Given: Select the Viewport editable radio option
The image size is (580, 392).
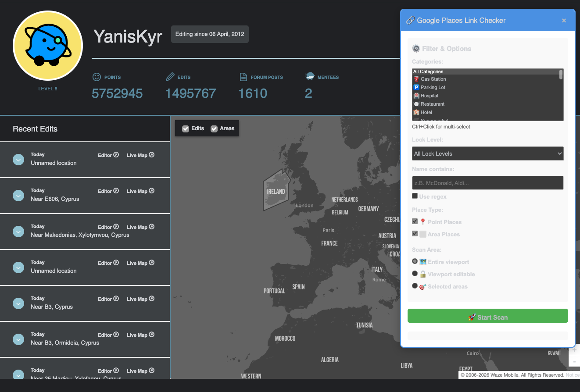Looking at the screenshot, I should point(415,274).
